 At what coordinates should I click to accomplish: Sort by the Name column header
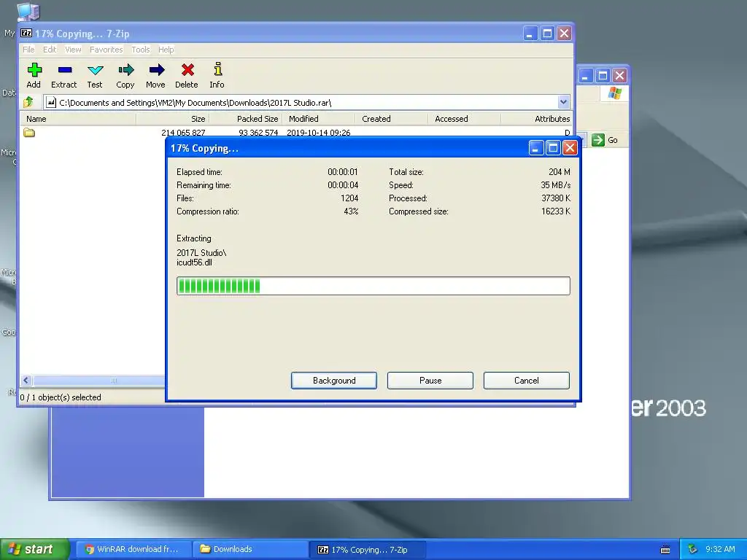coord(78,119)
